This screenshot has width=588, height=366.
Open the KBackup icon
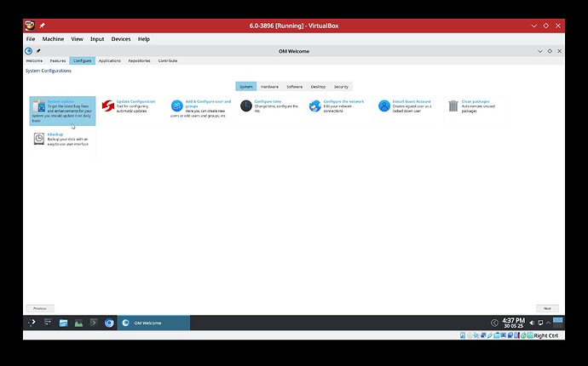[39, 139]
